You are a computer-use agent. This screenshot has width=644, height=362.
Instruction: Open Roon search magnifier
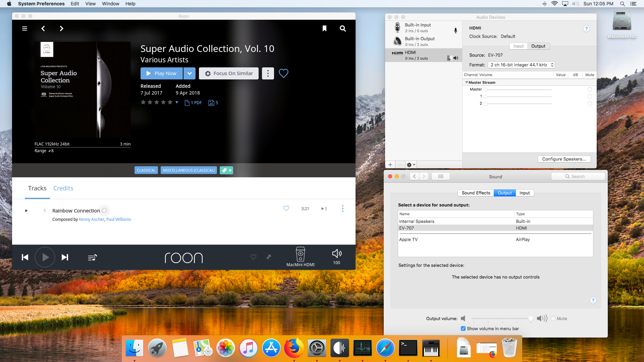pos(343,28)
